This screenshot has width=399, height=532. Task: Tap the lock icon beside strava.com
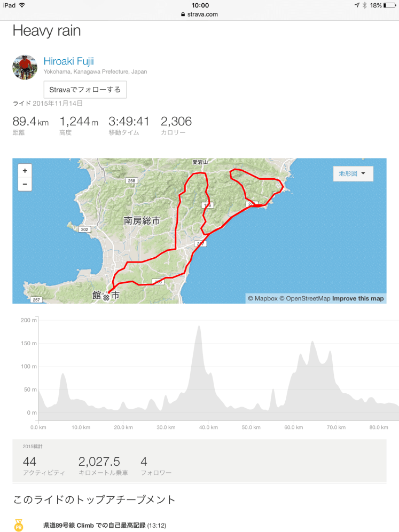pyautogui.click(x=183, y=14)
